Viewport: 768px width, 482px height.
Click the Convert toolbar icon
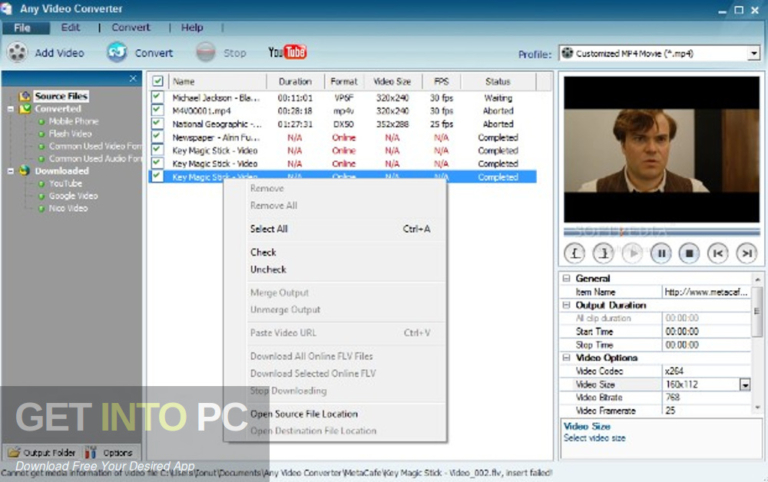click(x=117, y=52)
